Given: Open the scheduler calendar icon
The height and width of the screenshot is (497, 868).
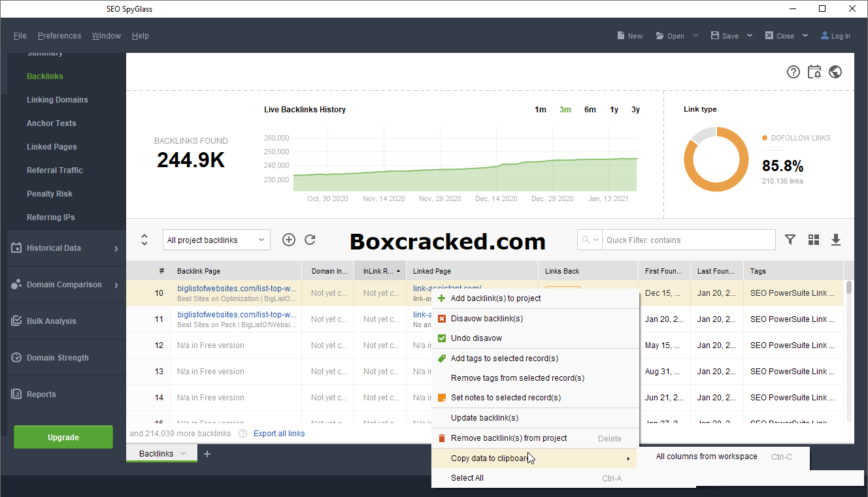Looking at the screenshot, I should point(814,72).
